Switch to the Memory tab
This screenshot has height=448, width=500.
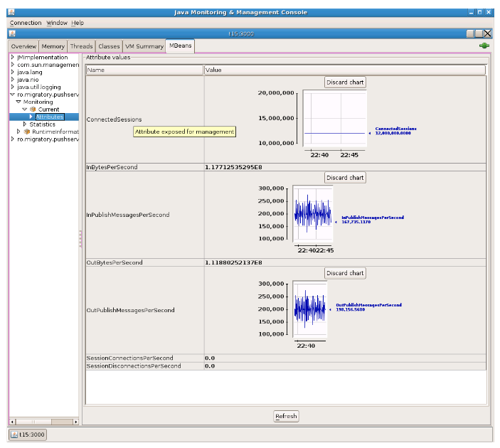pyautogui.click(x=53, y=46)
